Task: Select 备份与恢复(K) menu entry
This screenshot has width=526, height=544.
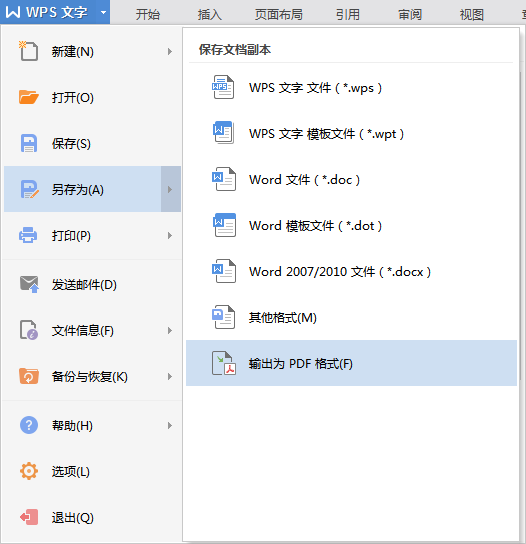Action: (x=92, y=376)
